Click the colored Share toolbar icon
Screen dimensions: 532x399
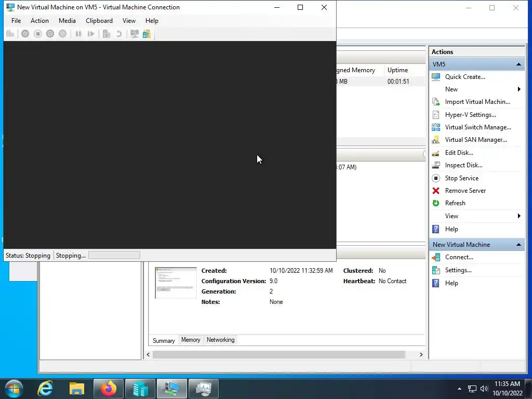coord(147,34)
